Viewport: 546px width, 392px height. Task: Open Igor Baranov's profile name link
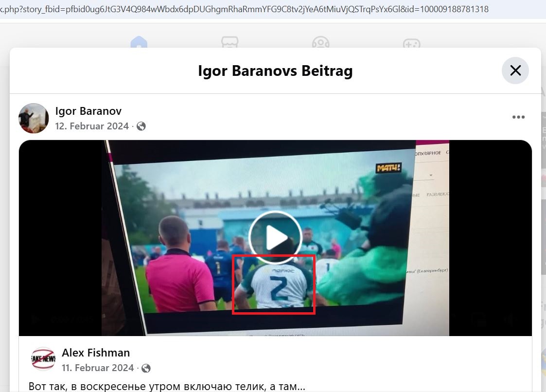click(88, 111)
